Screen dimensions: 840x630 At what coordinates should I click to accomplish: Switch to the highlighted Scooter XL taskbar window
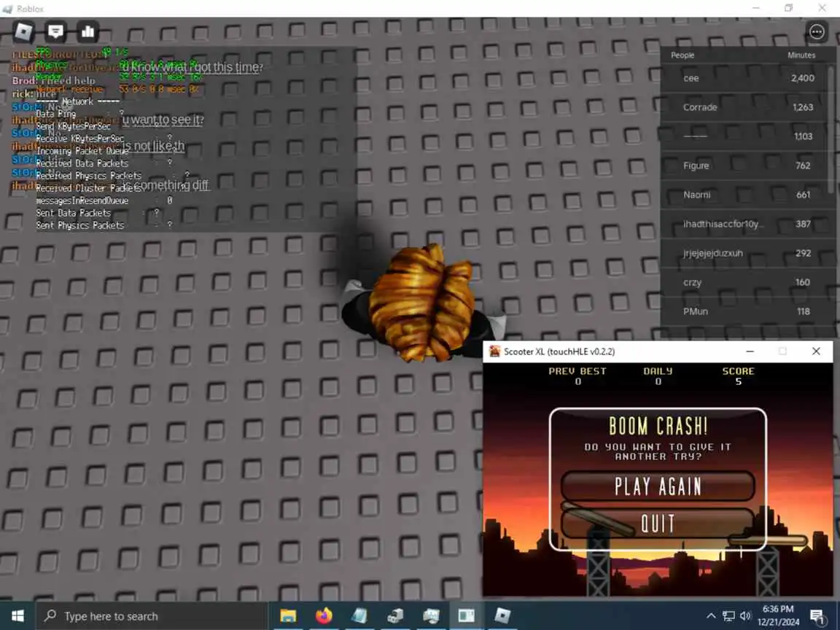(x=466, y=616)
